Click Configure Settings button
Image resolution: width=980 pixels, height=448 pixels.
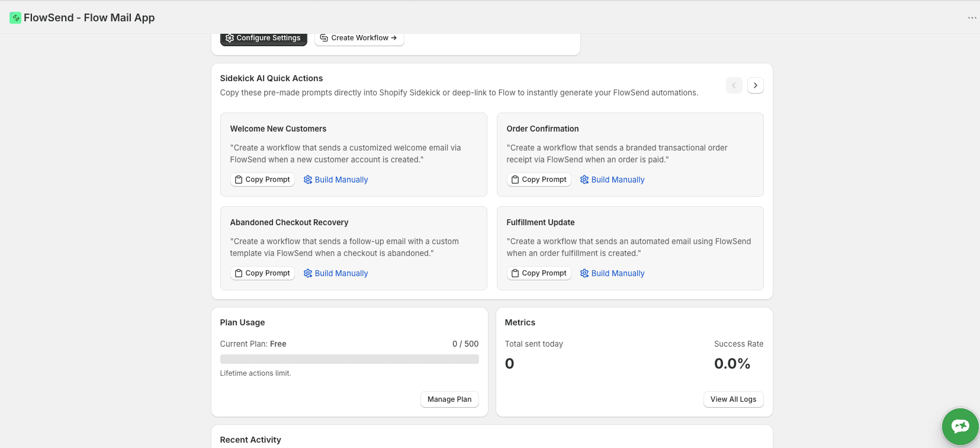pos(264,38)
